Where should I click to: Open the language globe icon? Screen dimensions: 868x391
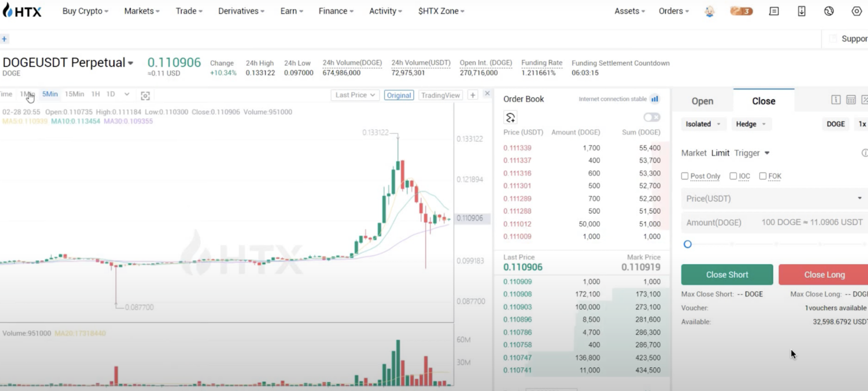click(x=829, y=11)
